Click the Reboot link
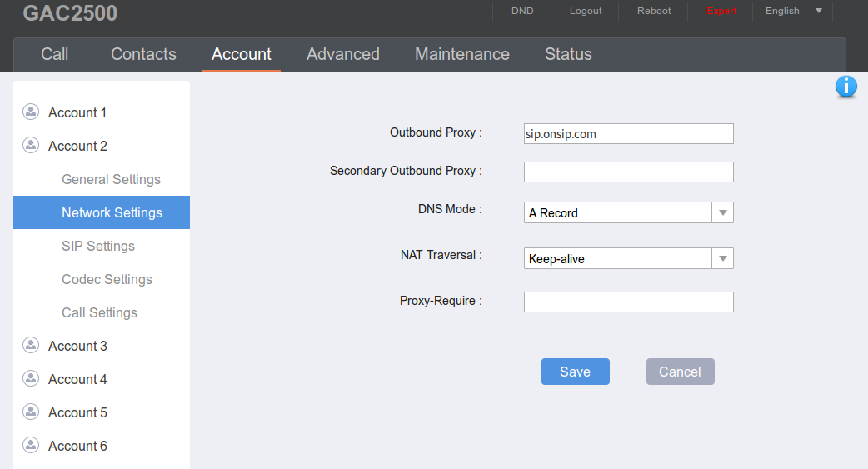The height and width of the screenshot is (469, 868). [x=654, y=12]
